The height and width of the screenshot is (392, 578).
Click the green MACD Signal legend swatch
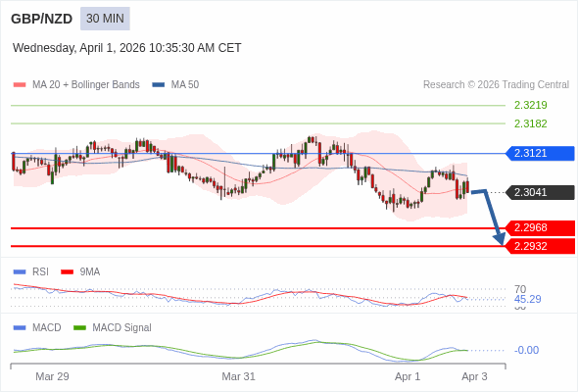79,328
